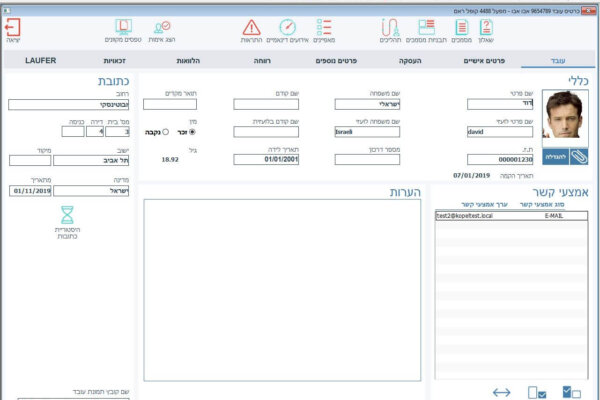Click the title prefix (תואר מקדים) field
Screen dimensions: 600x400
pyautogui.click(x=170, y=104)
